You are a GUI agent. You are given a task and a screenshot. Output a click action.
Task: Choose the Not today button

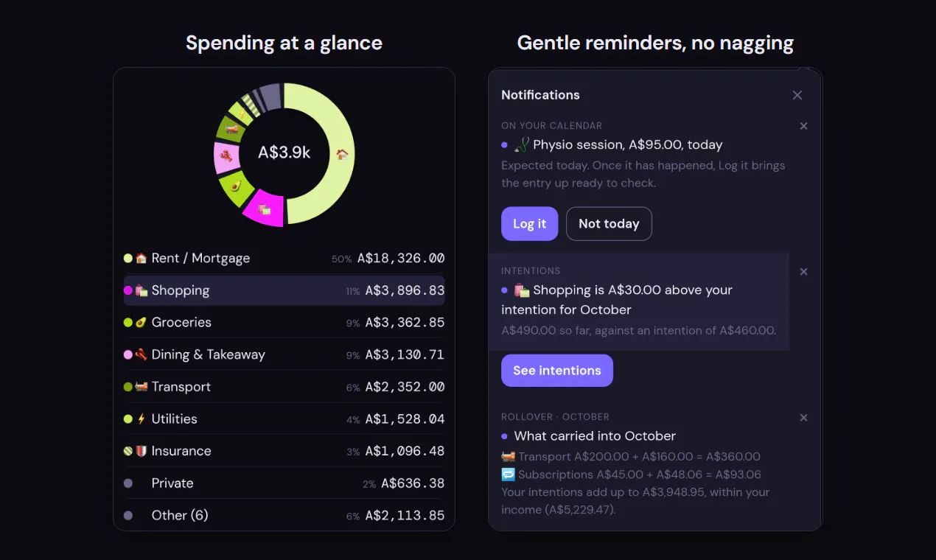coord(609,224)
